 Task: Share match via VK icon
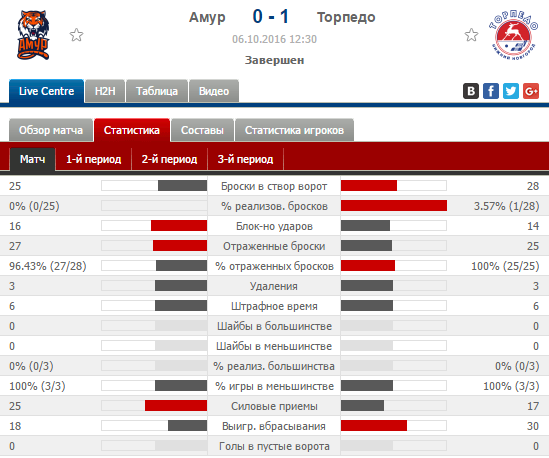471,91
